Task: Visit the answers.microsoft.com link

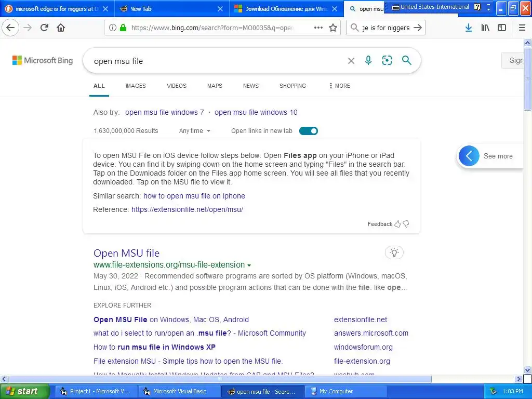Action: (x=371, y=333)
